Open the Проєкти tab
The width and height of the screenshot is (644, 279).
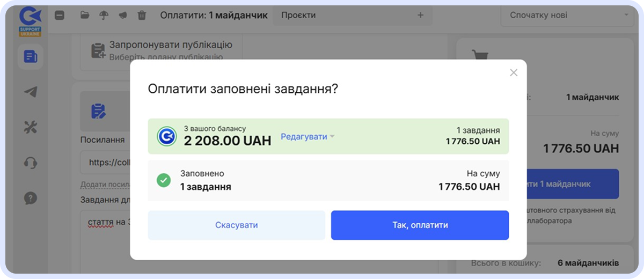298,15
